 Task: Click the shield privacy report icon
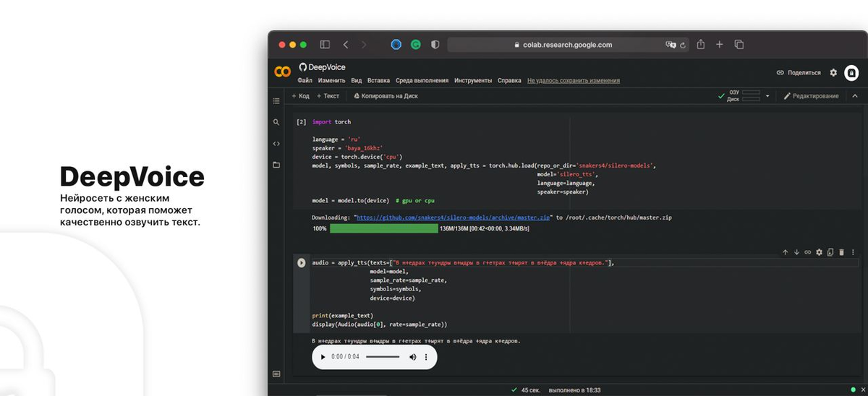(x=435, y=44)
